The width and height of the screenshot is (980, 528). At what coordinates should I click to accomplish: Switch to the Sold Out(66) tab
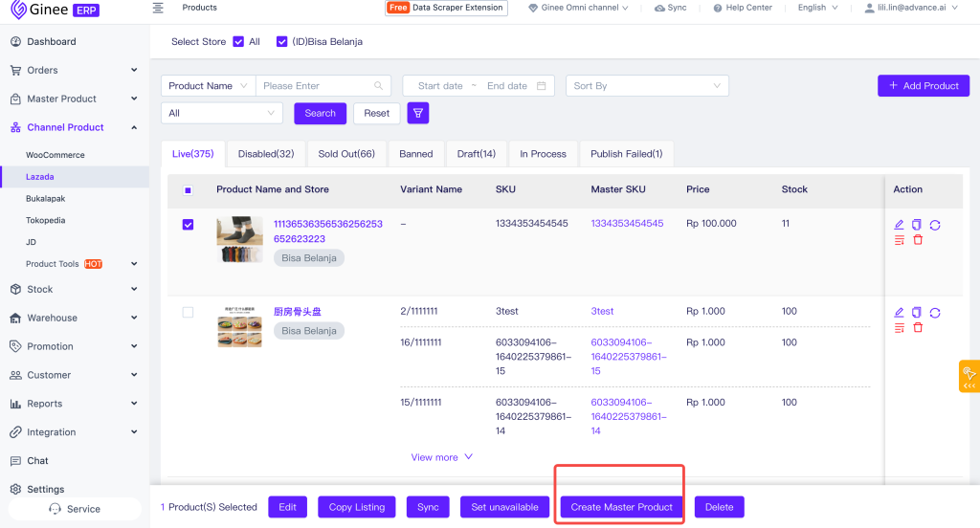(x=346, y=154)
